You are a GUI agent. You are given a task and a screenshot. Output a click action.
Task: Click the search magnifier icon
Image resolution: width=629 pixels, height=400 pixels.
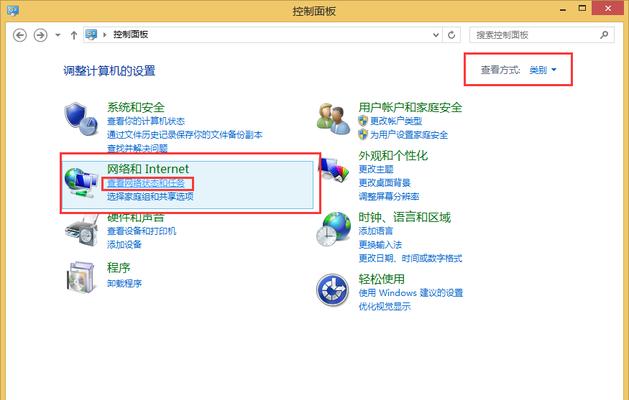(x=604, y=35)
